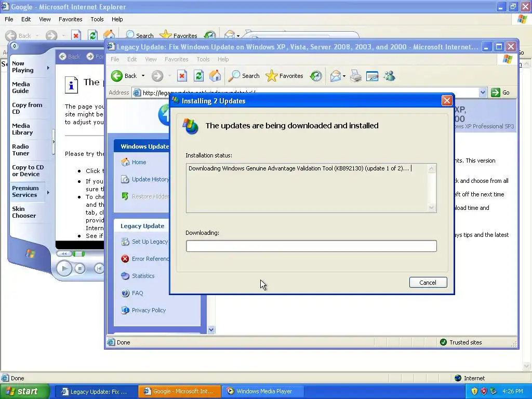532x399 pixels.
Task: Open Back history dropdown arrow in Legacy Update
Action: coord(143,76)
